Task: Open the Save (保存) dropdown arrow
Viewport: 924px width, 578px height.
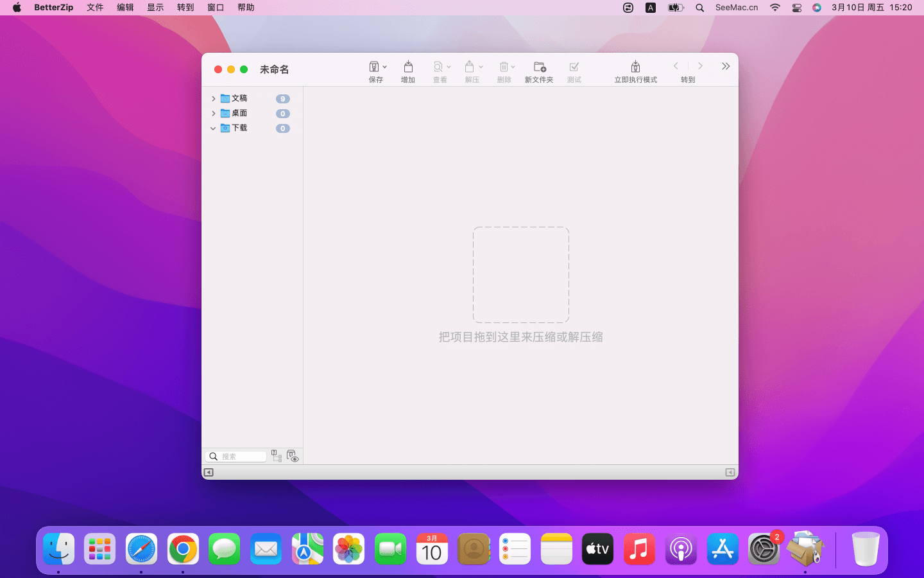Action: pyautogui.click(x=385, y=67)
